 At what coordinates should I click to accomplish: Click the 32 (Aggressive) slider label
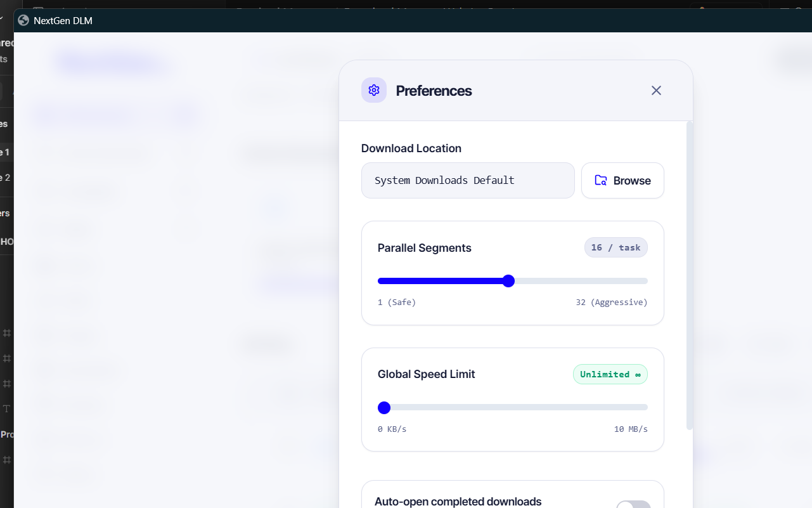pyautogui.click(x=612, y=303)
